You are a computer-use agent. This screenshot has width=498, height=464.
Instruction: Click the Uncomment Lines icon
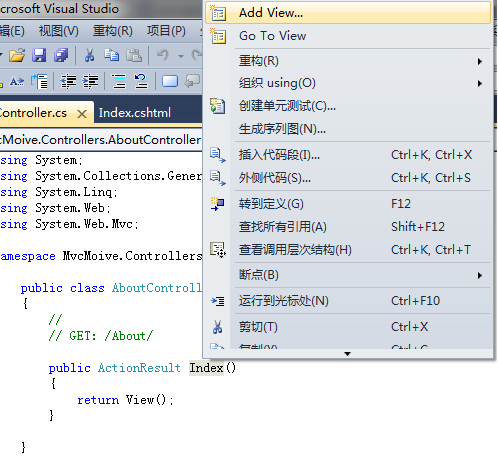141,81
